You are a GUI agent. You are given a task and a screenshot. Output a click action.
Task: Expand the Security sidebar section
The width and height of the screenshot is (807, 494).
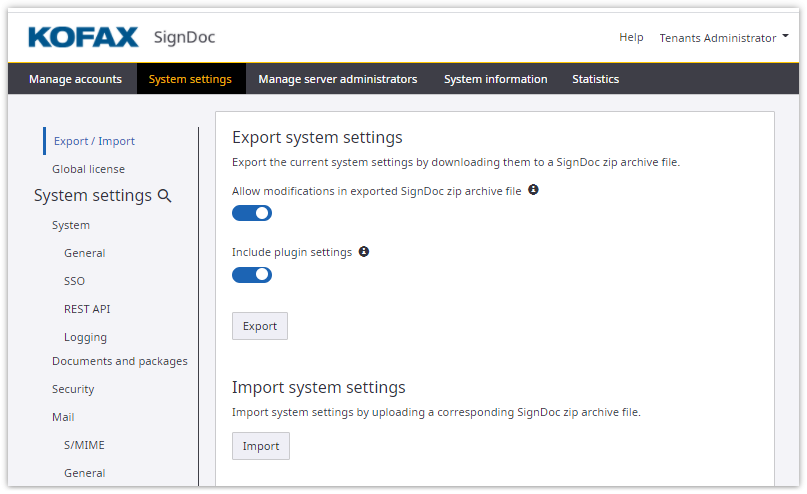73,389
